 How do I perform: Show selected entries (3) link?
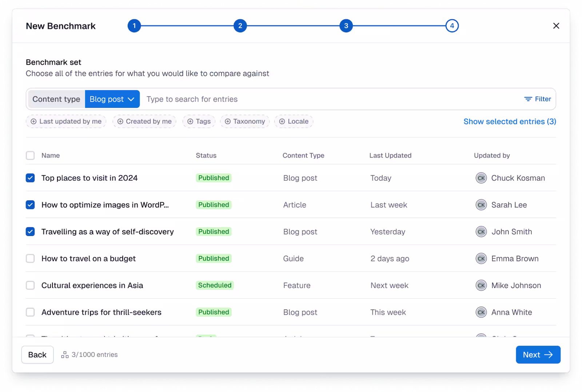[510, 121]
